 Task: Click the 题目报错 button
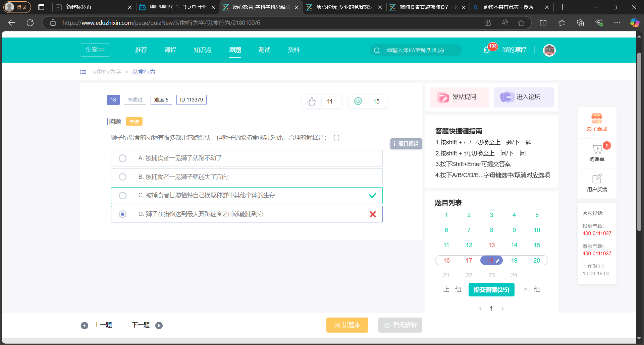coord(406,144)
